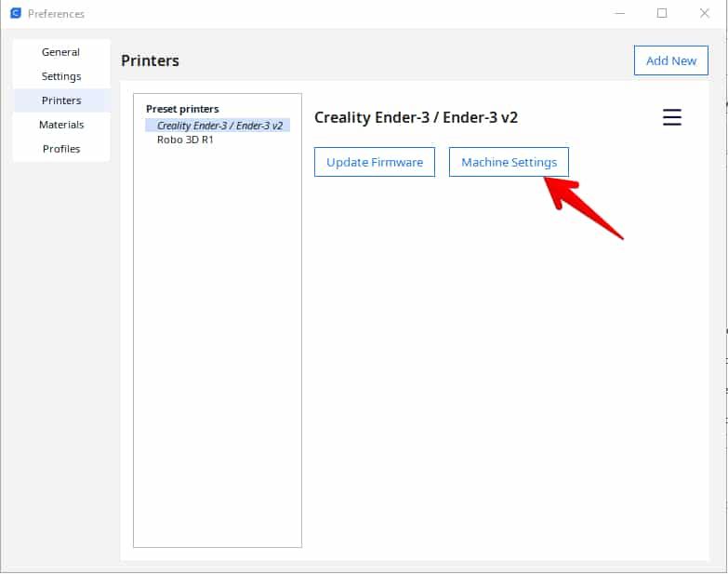
Task: Select Creality Ender-3 / Ender-3 v2 in list
Action: [218, 125]
